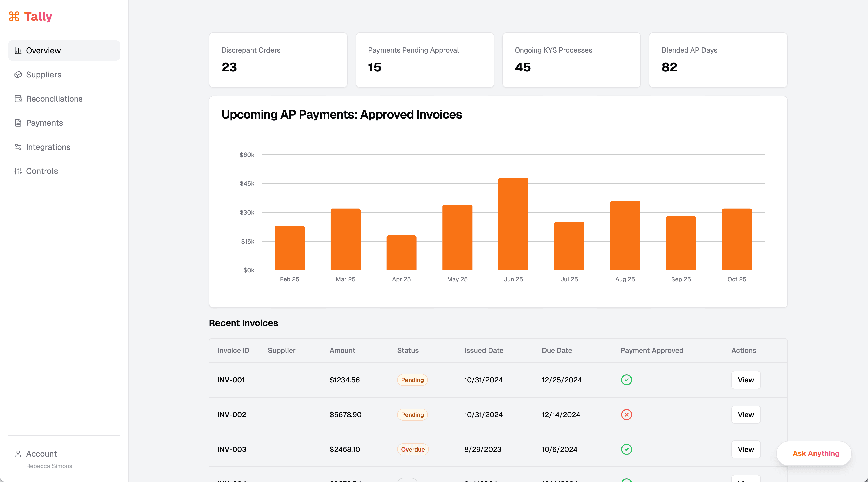Click the Status column header

pyautogui.click(x=407, y=350)
